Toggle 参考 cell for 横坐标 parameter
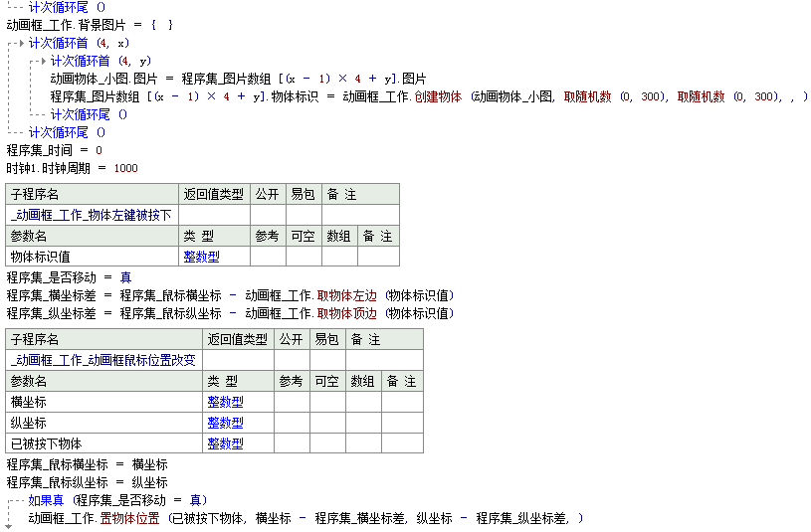Screen dimensions: 811x532 pyautogui.click(x=293, y=402)
